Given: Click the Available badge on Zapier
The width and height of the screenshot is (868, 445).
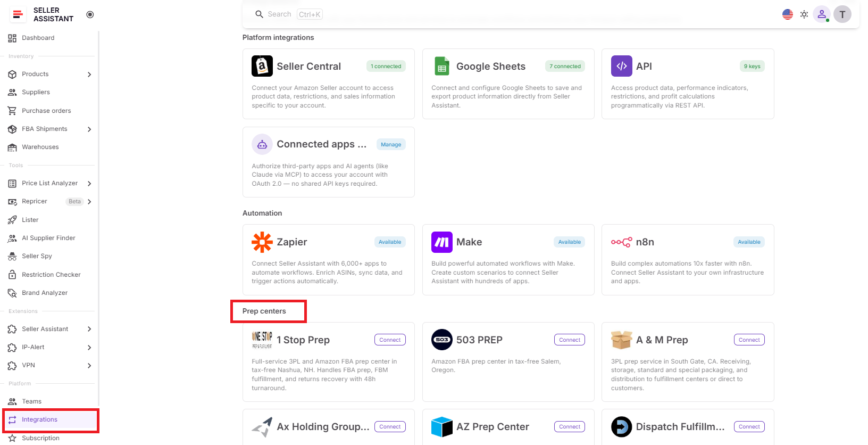Looking at the screenshot, I should [x=390, y=242].
